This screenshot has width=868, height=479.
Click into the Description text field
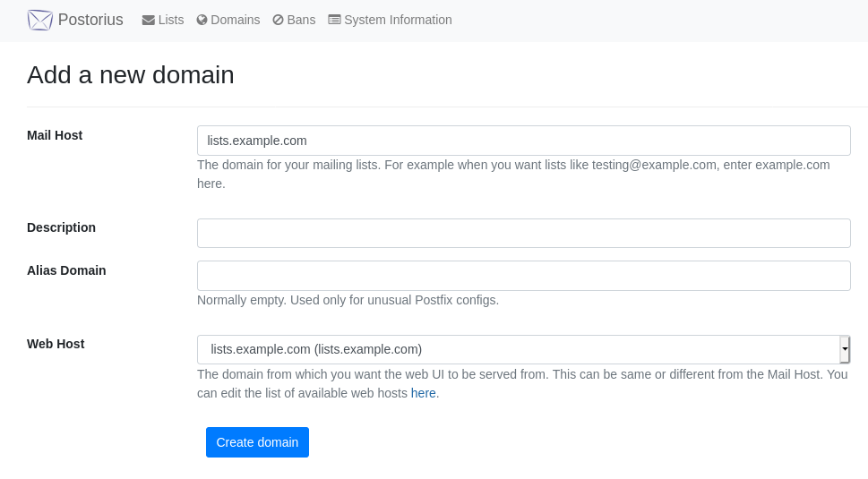click(x=524, y=233)
